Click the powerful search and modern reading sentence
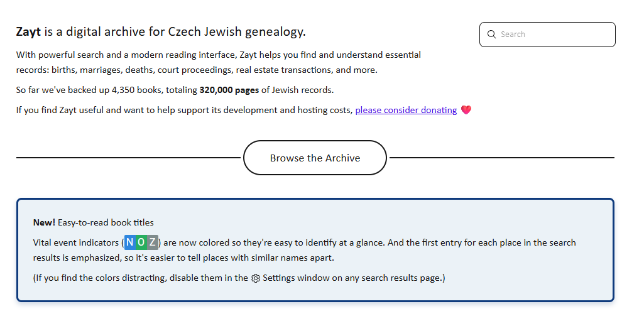Screen dimensions: 644x321 219,62
